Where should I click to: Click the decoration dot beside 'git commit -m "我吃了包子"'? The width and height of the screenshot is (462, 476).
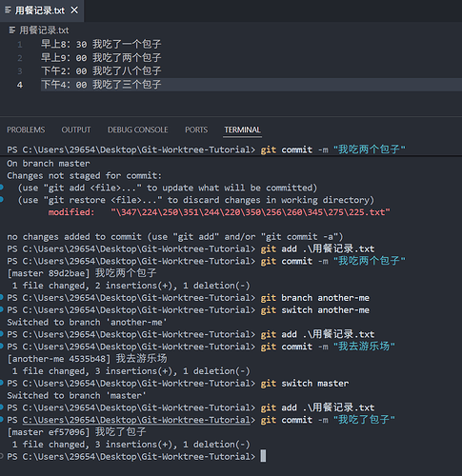click(1, 420)
